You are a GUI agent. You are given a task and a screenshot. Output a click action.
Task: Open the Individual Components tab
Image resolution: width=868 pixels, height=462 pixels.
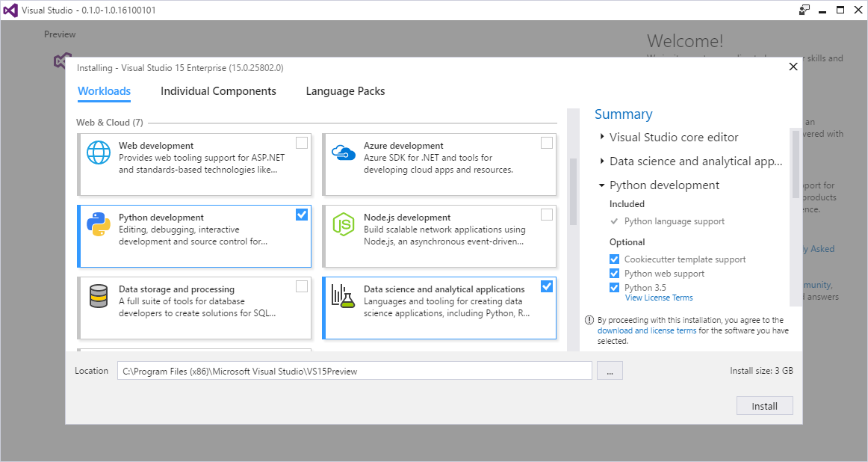[x=218, y=91]
